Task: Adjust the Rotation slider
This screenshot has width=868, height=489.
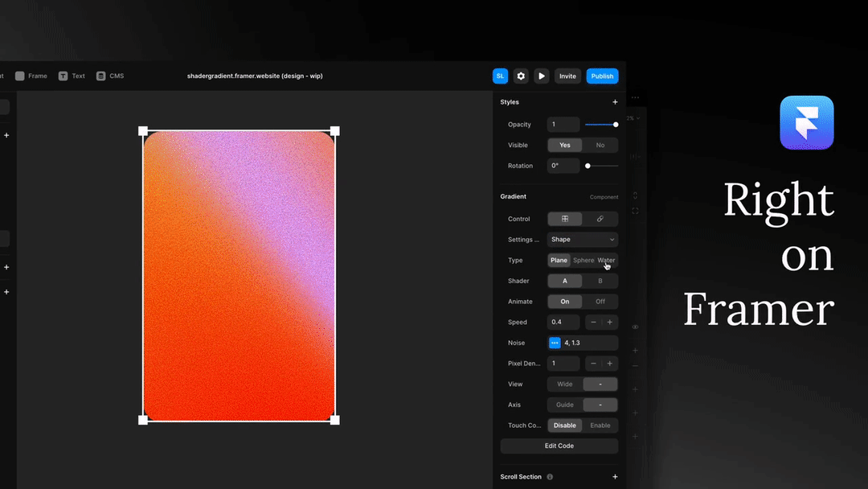Action: click(602, 166)
